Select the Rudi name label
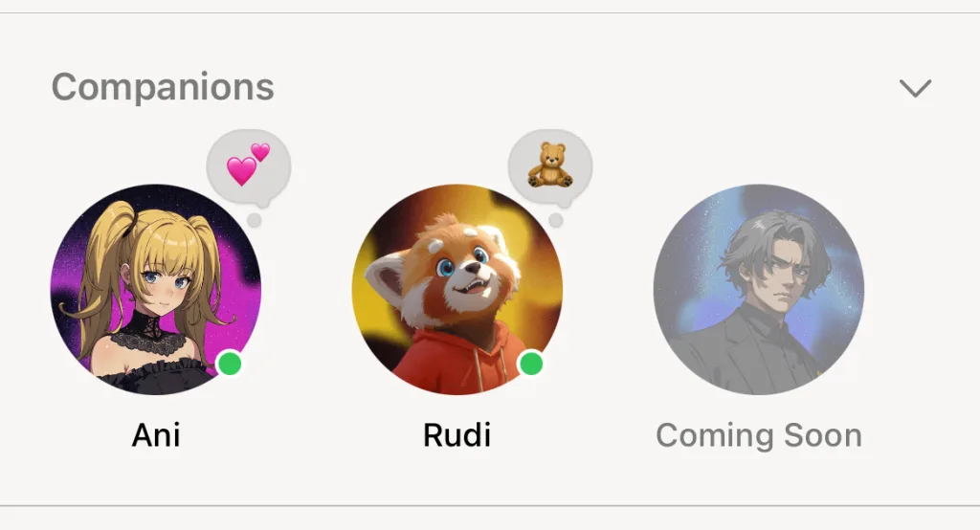Screen dimensions: 980x530 click(457, 435)
